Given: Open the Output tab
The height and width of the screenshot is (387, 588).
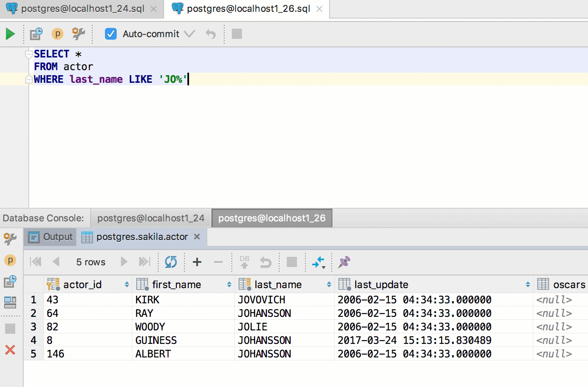Looking at the screenshot, I should point(50,237).
